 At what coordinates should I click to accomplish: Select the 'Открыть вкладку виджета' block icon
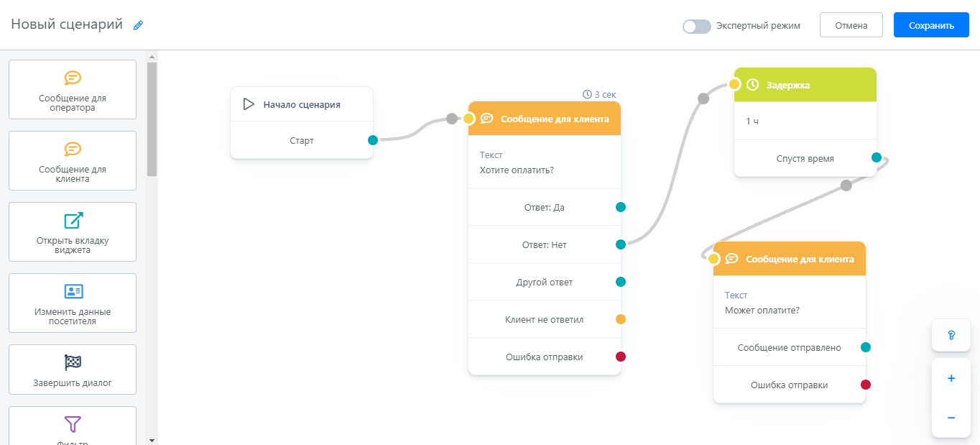73,221
